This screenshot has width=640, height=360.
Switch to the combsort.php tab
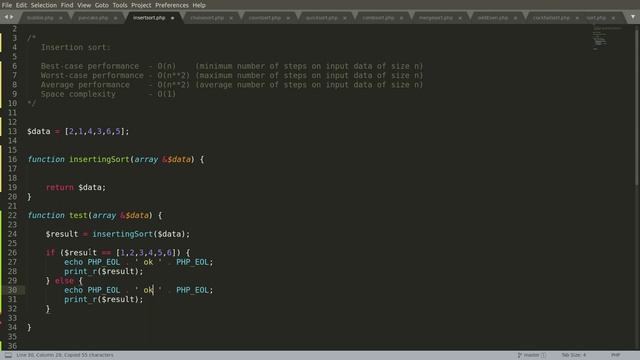pos(378,18)
